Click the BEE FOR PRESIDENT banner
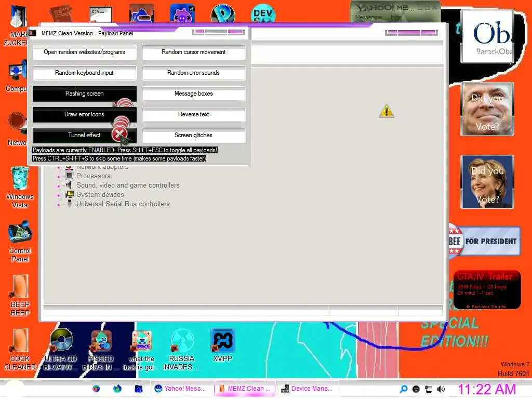532x399 pixels. 484,241
